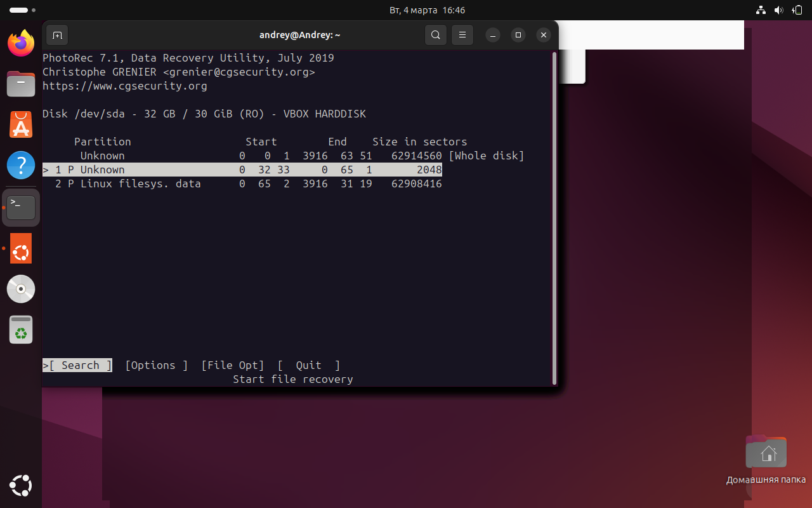Select the Quit entry in PhotoRec
The image size is (812, 508).
pos(309,365)
